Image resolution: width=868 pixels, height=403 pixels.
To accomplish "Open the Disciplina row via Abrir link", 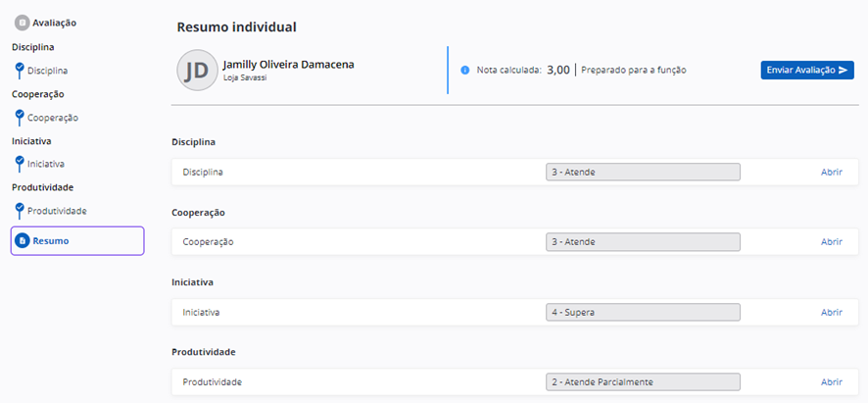I will point(831,172).
